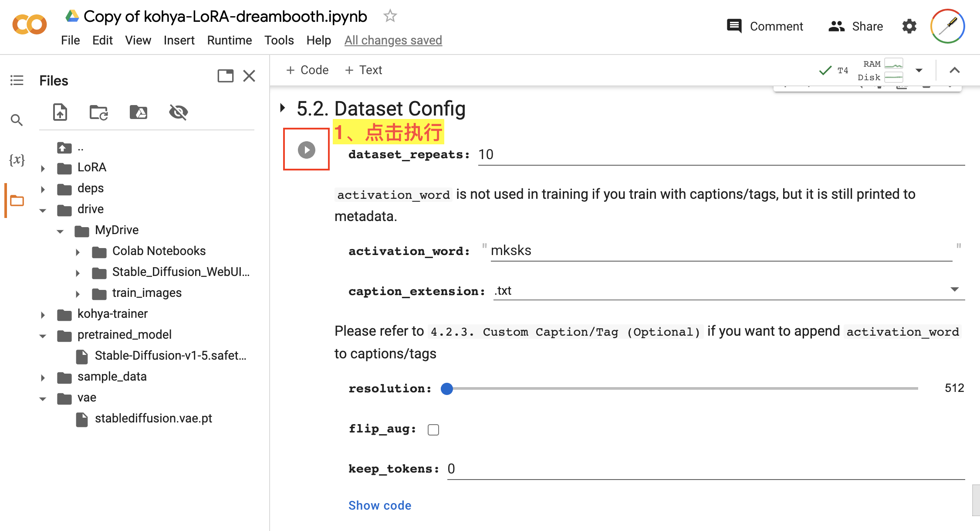This screenshot has width=980, height=531.
Task: Enable the flip_aug checkbox
Action: [433, 429]
